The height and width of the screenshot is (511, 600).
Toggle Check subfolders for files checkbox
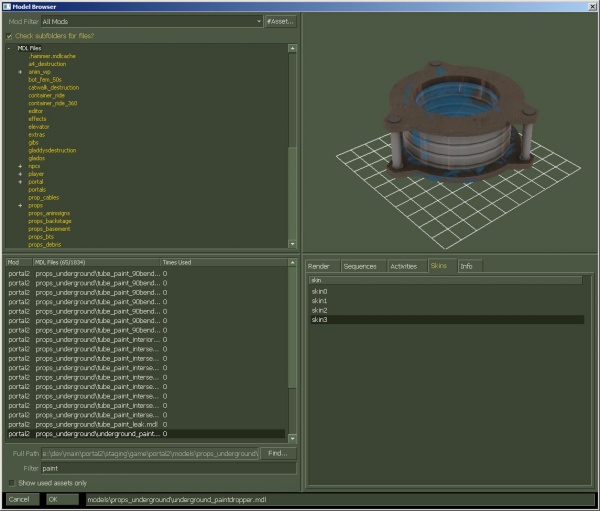9,36
